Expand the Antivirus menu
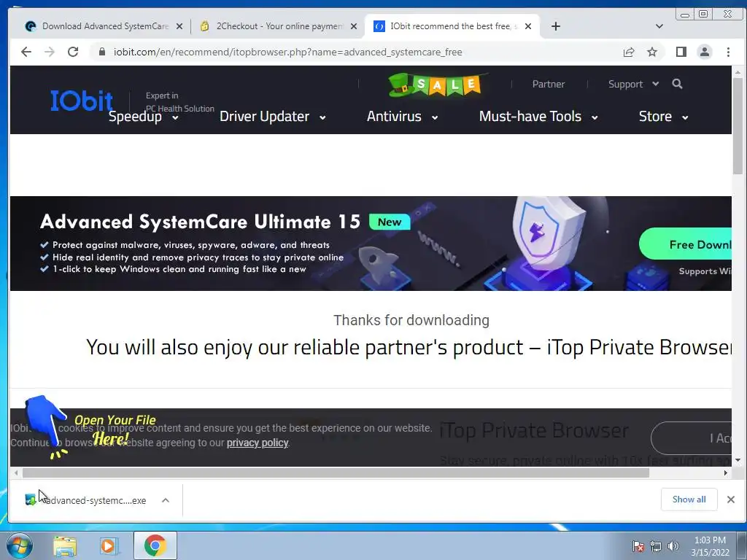Viewport: 747px width, 560px height. click(x=403, y=117)
